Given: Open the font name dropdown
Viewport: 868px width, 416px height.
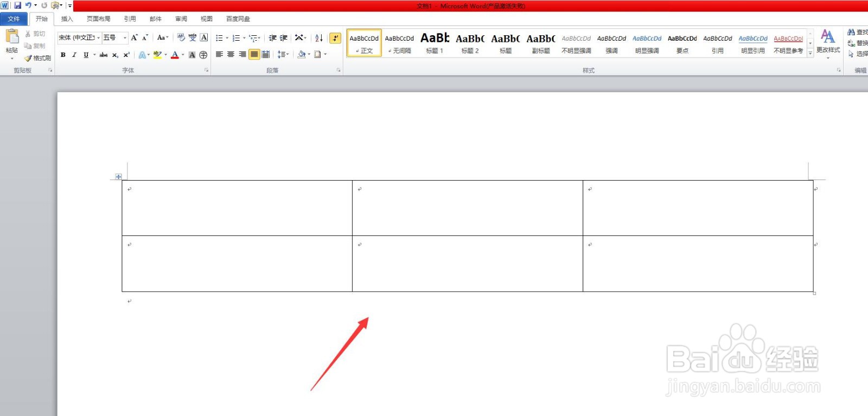Looking at the screenshot, I should pyautogui.click(x=98, y=37).
